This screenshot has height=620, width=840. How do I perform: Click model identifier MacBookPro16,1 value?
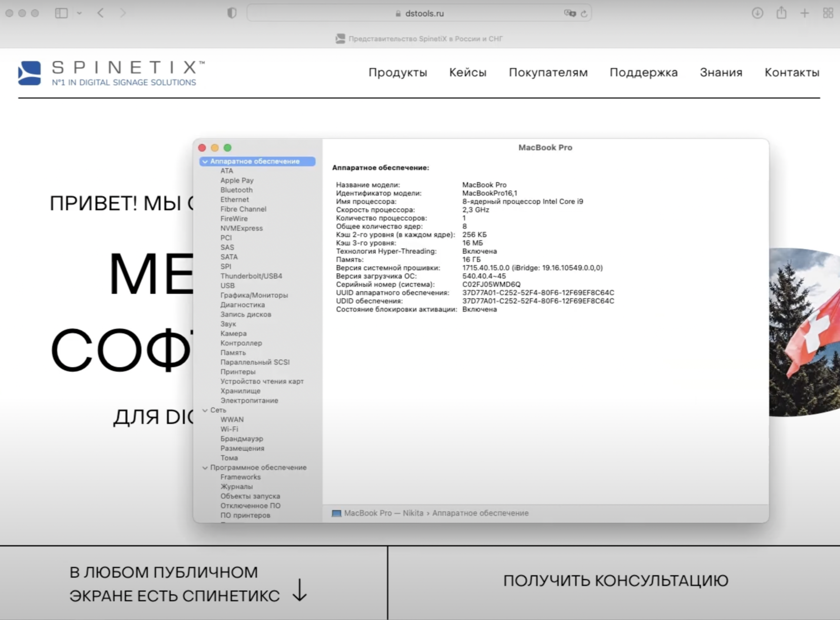click(490, 193)
